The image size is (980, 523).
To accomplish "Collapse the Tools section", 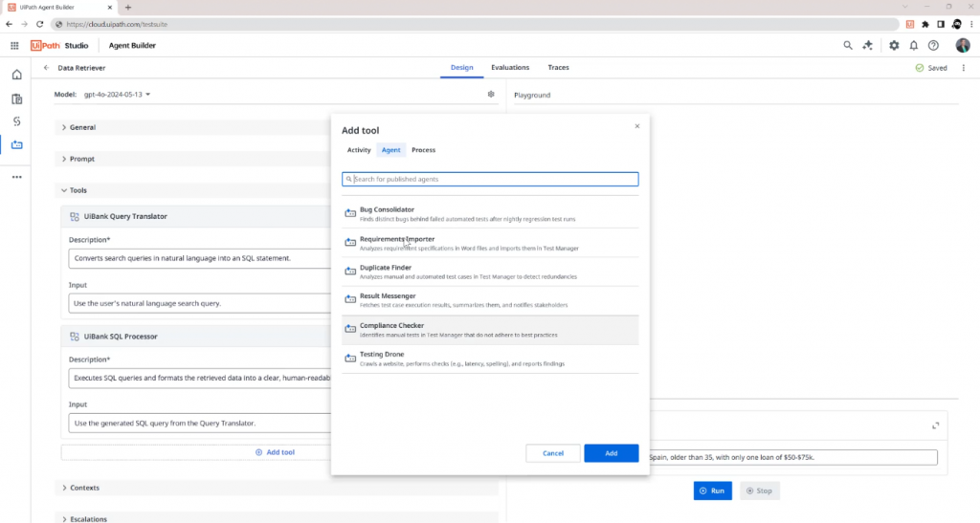I will [x=78, y=190].
